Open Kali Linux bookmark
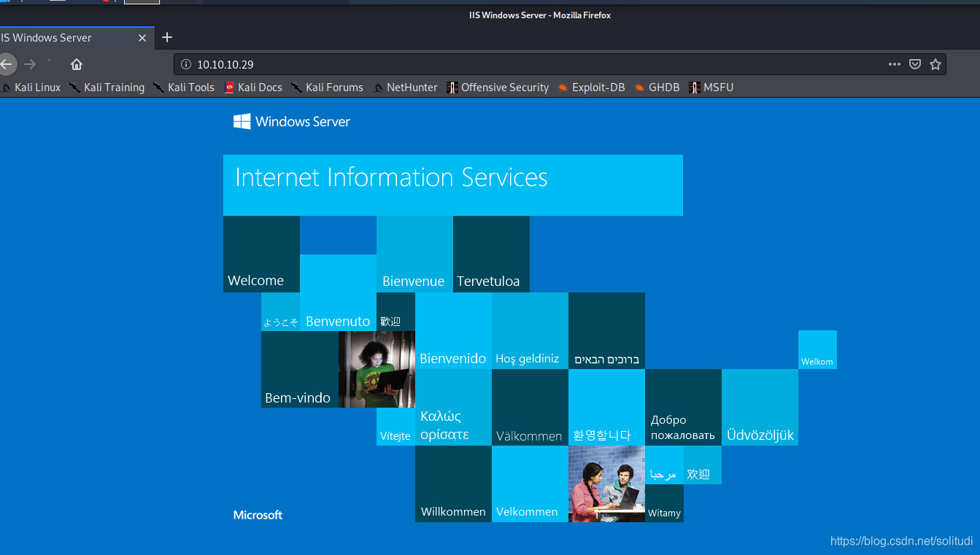980x555 pixels. click(x=31, y=88)
